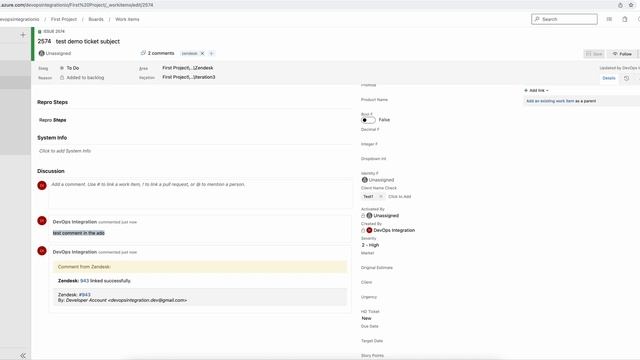Click avatar beside 'test comment in the ado'

click(42, 221)
